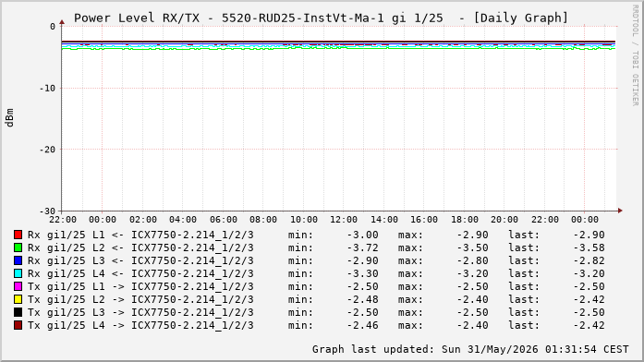Click the -20 y-axis tick label

pos(47,150)
